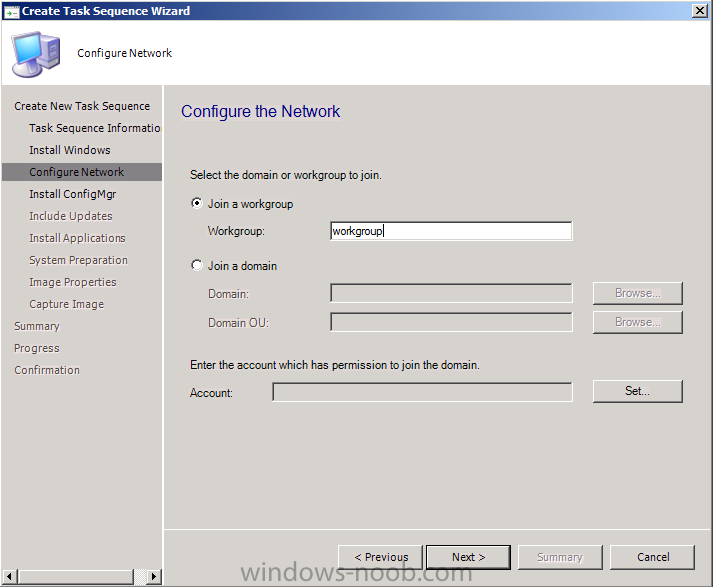The image size is (713, 587).
Task: Click the Account text field
Action: 422,392
